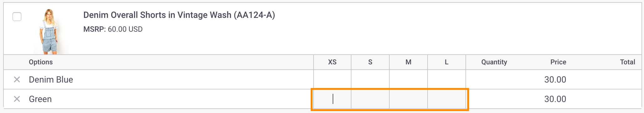Select the L quantity cell for Denim Blue
Image resolution: width=644 pixels, height=113 pixels.
click(x=447, y=79)
